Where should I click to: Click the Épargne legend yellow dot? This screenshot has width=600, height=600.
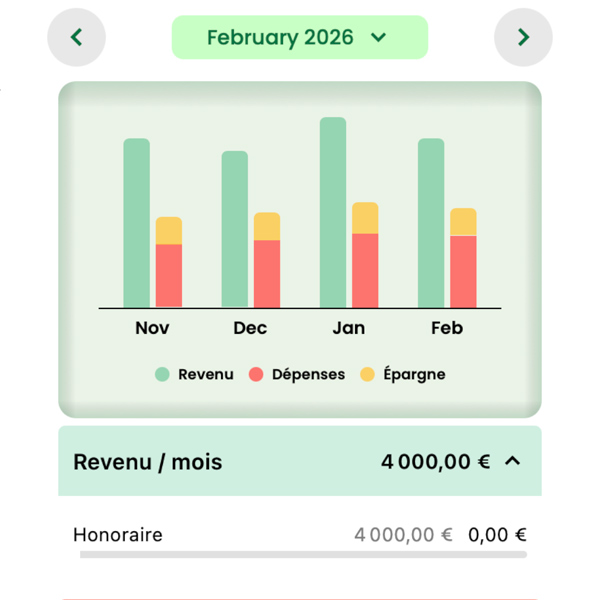click(x=367, y=375)
